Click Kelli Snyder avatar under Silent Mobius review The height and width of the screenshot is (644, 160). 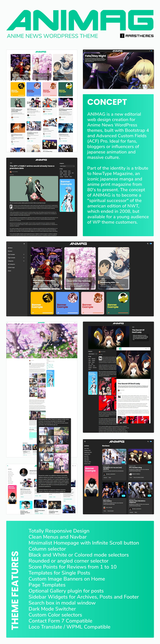(104, 507)
